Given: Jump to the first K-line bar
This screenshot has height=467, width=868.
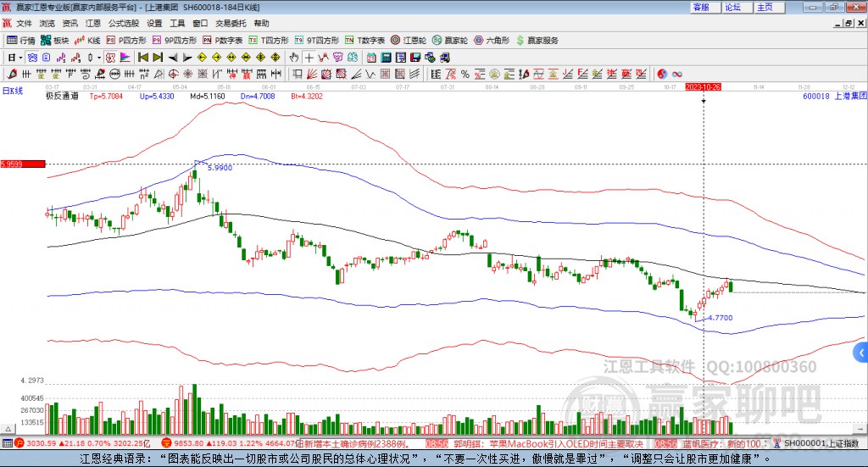Looking at the screenshot, I should [142, 58].
